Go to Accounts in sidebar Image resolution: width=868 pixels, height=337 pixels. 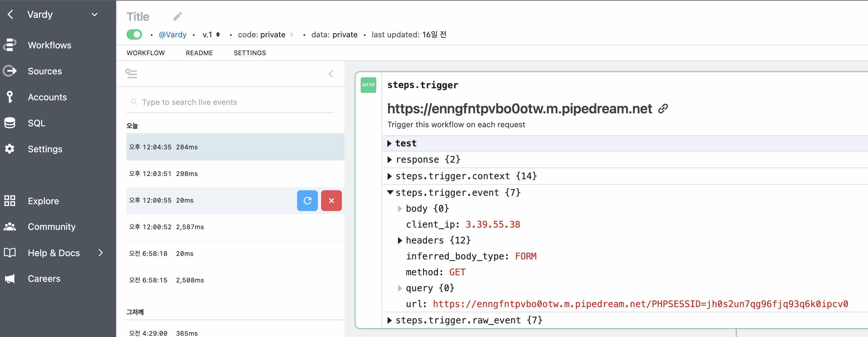click(x=47, y=97)
